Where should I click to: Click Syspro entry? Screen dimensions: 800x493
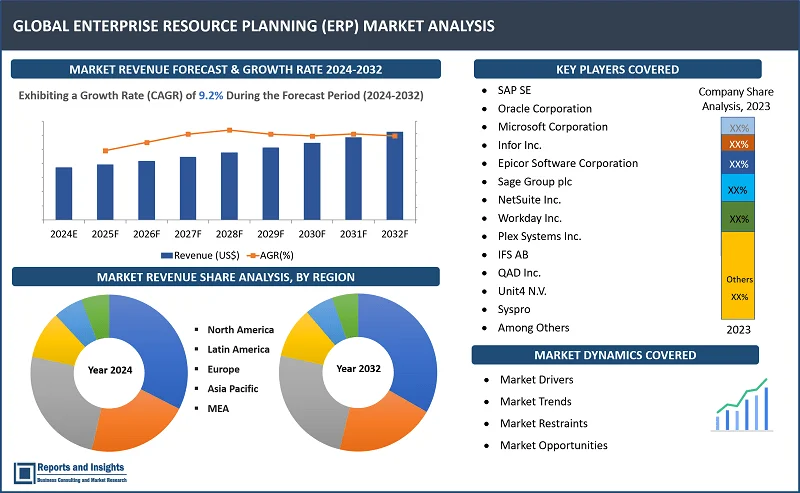(x=514, y=309)
